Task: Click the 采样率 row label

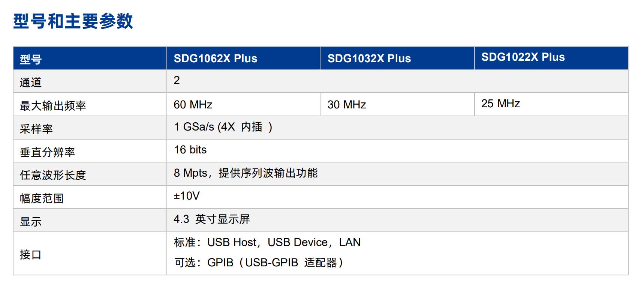Action: (36, 129)
